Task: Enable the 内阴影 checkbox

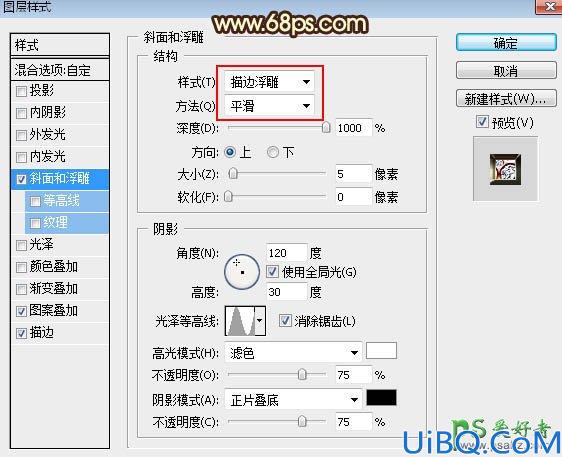Action: tap(22, 113)
